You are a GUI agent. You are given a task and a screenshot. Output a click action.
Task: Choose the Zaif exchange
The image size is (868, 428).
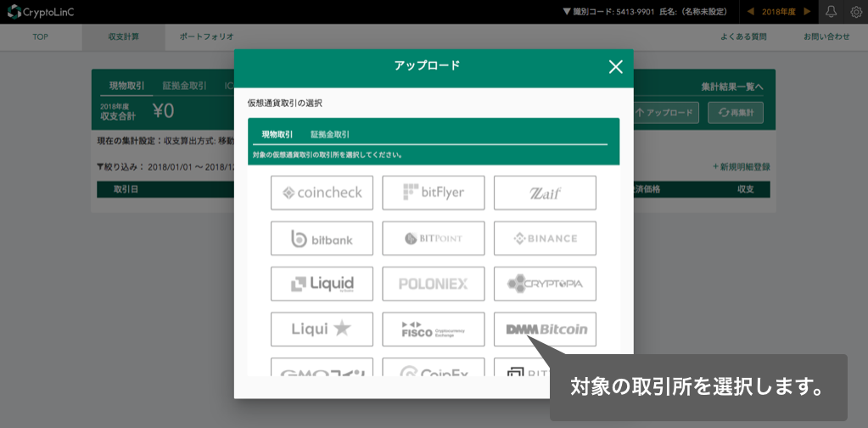545,193
